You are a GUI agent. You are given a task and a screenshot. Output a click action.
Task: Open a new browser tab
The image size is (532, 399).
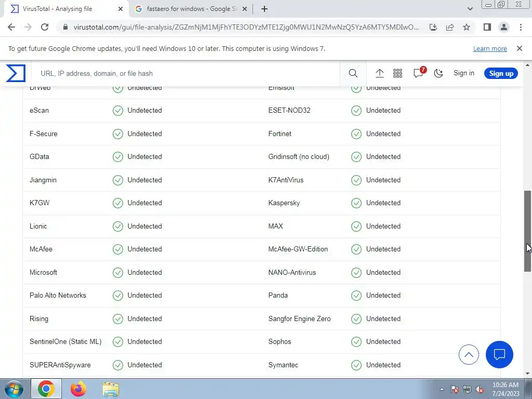coord(264,9)
